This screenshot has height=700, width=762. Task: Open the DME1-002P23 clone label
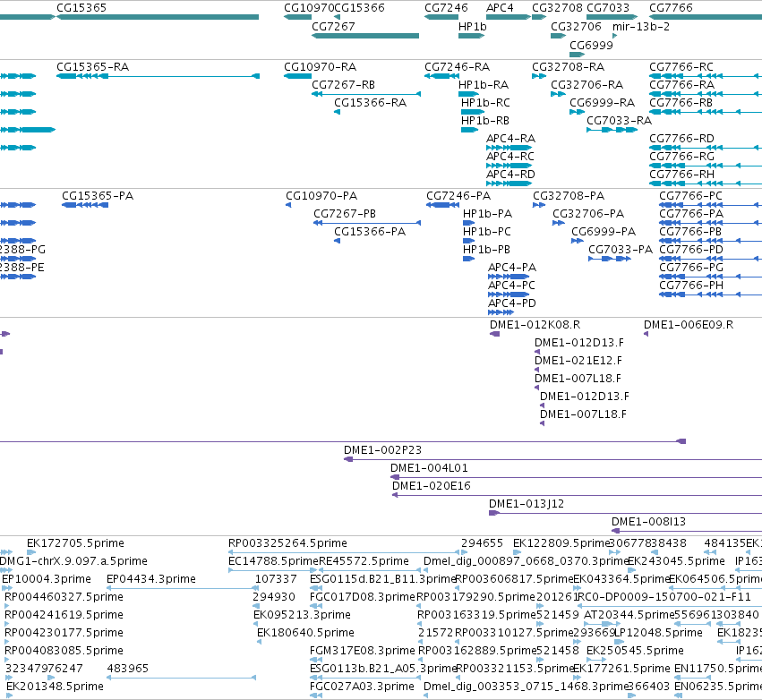pyautogui.click(x=382, y=450)
